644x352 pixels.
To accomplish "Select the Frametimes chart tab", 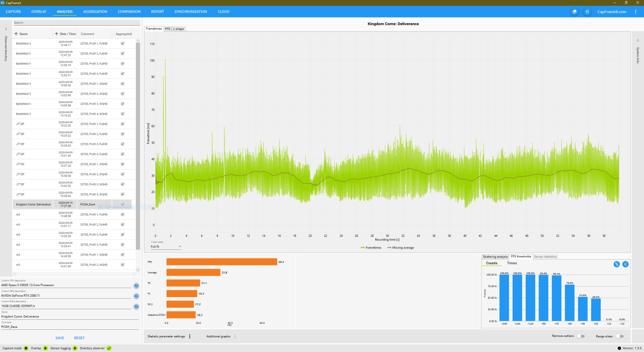I will pyautogui.click(x=154, y=29).
